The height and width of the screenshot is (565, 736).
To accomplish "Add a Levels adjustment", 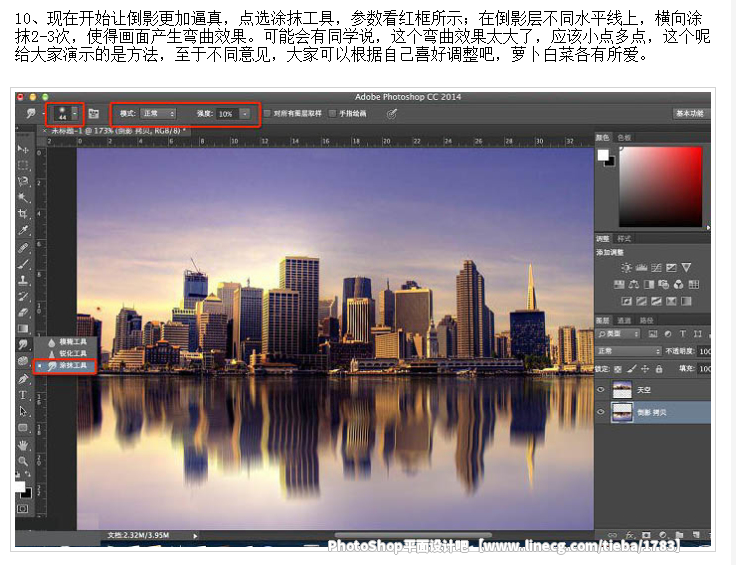I will [641, 268].
